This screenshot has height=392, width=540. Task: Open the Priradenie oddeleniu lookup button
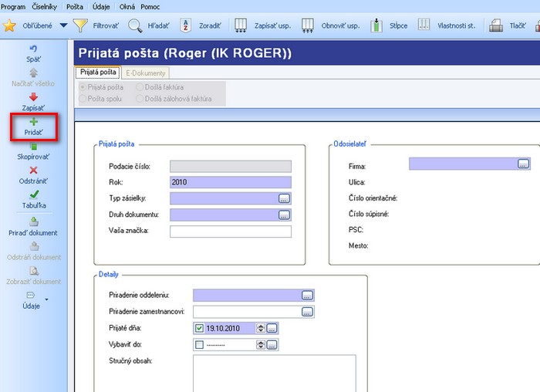(x=307, y=296)
